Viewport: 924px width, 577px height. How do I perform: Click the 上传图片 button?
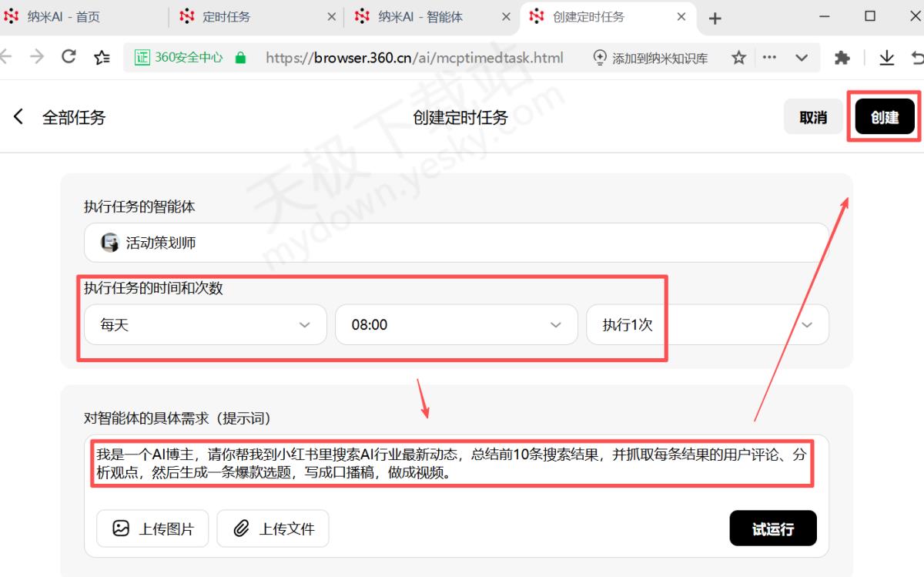point(152,528)
